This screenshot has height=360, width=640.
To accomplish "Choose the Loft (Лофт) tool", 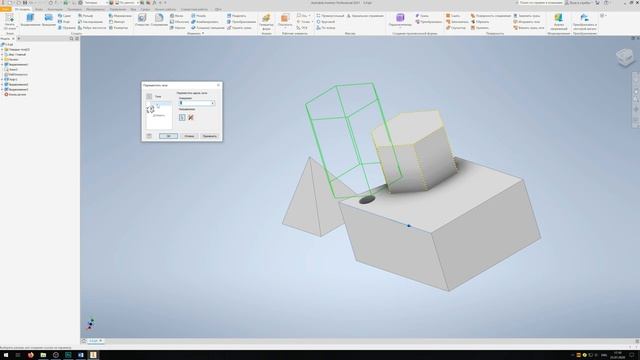I will point(64,22).
